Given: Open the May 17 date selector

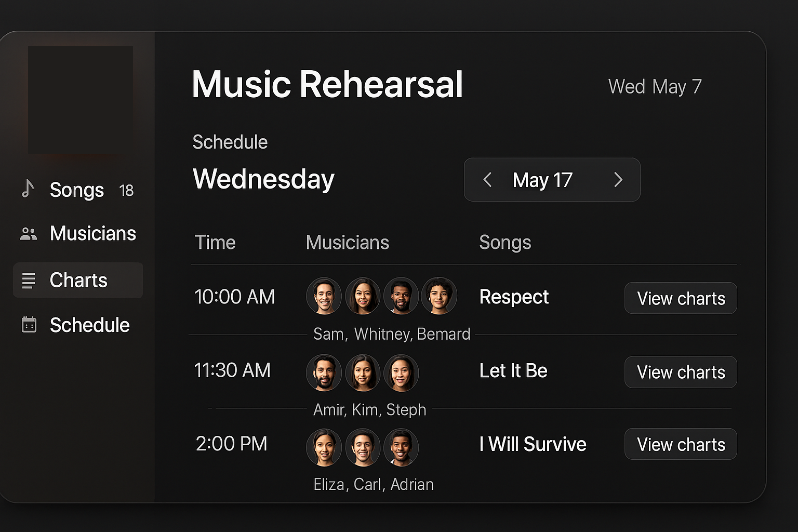Looking at the screenshot, I should click(x=542, y=180).
